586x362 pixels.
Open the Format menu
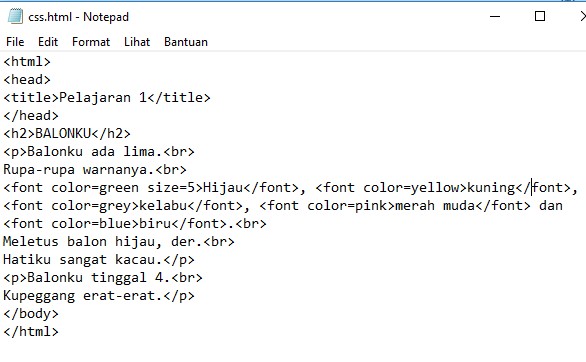click(91, 42)
